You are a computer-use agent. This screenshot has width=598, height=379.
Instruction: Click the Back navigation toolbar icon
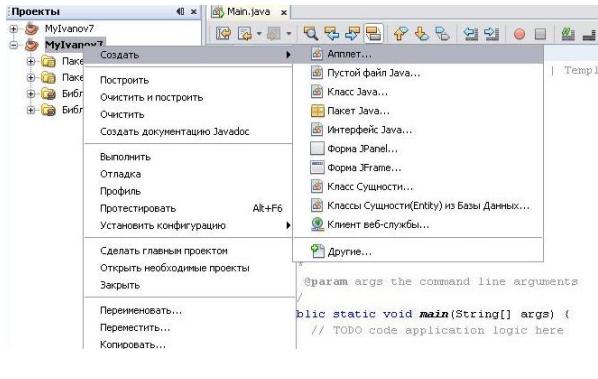[x=245, y=34]
